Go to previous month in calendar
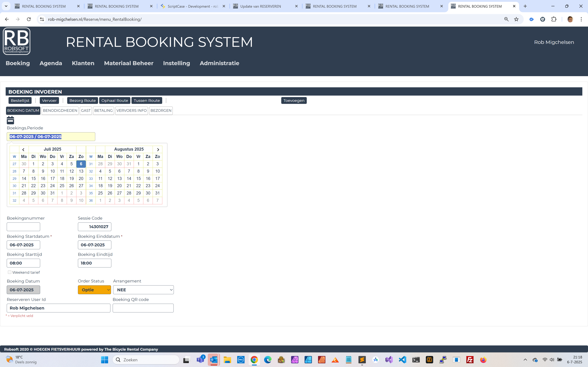Viewport: 588px width, 367px height. 24,149
